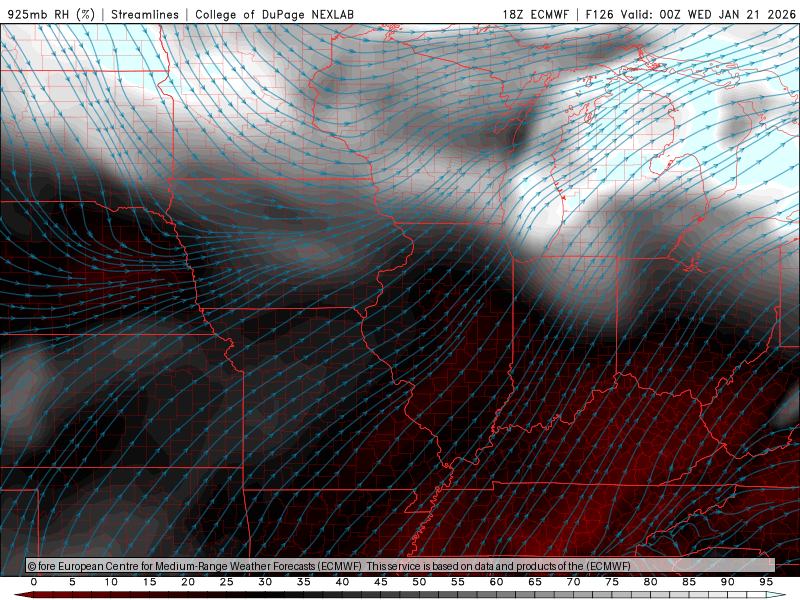Click the '55' value on the color scale

click(x=458, y=582)
